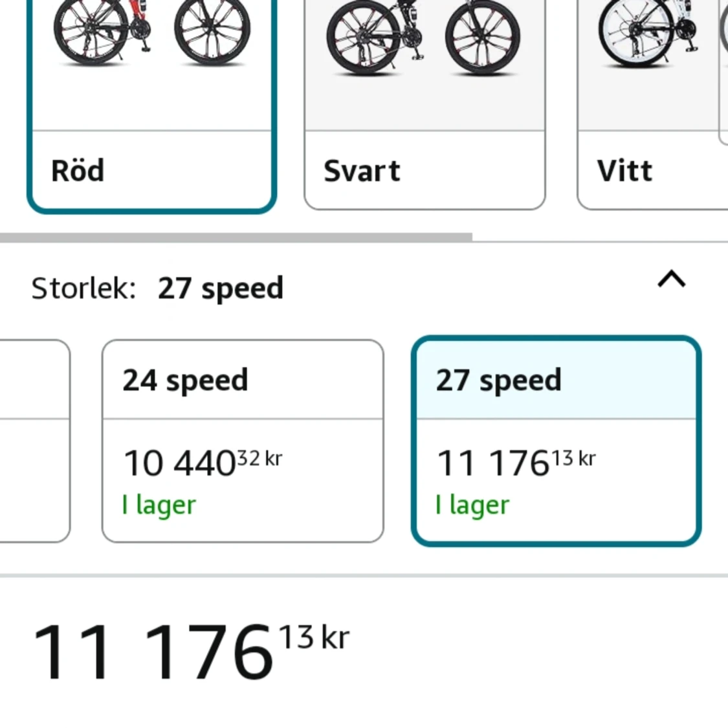The height and width of the screenshot is (728, 728).
Task: Click the red bike thumbnail image
Action: point(151,39)
